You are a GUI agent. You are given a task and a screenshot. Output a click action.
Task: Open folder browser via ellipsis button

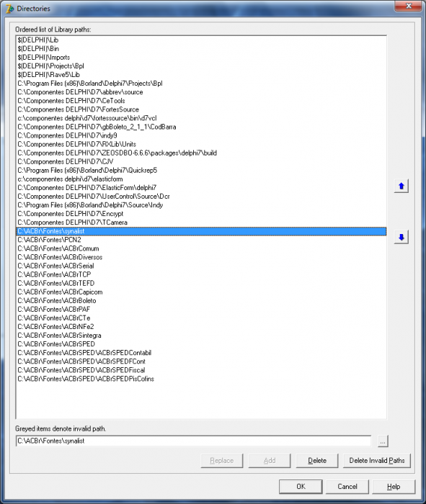tap(382, 441)
